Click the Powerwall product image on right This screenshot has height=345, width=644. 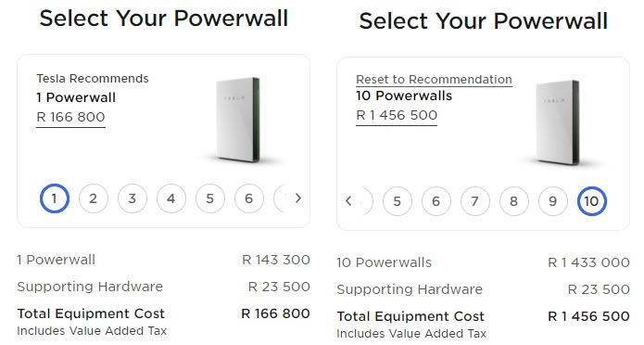tap(557, 122)
